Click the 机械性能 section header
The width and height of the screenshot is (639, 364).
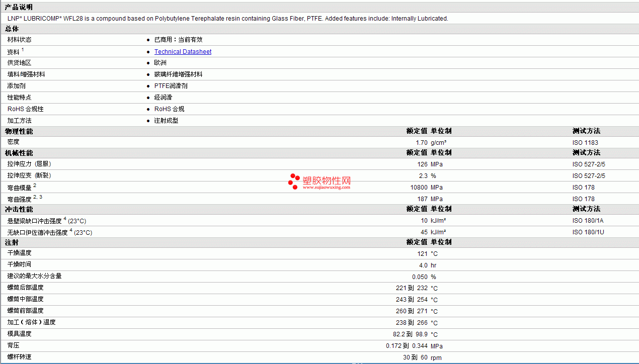point(19,153)
